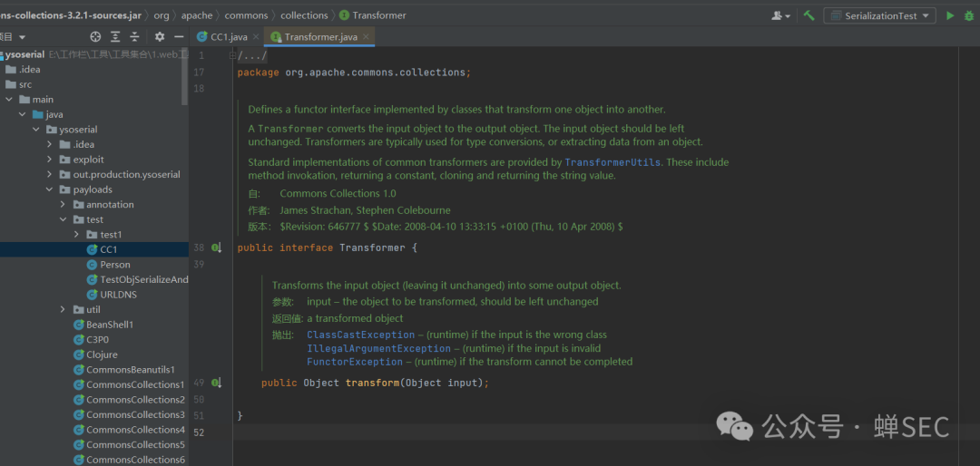Open the SerializationTest run configuration dropdown

click(x=878, y=15)
